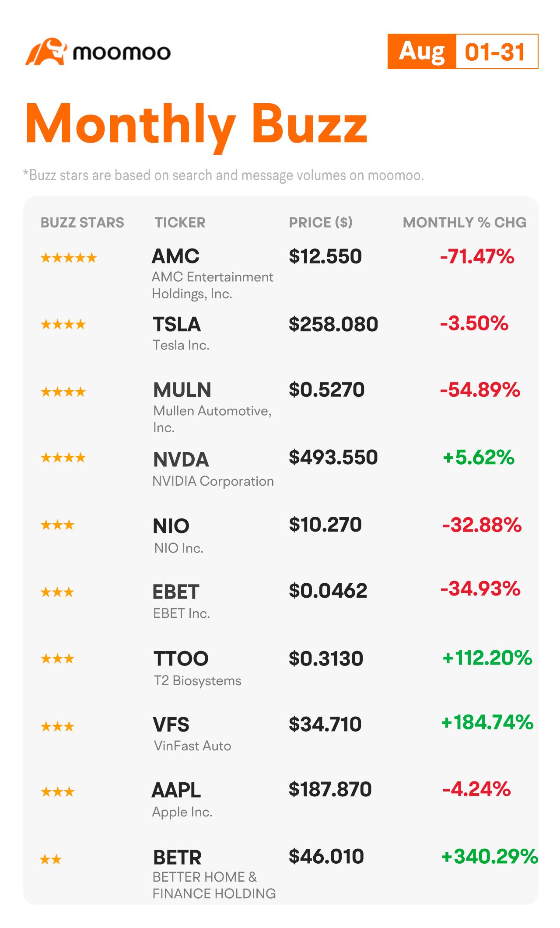The height and width of the screenshot is (928, 560).
Task: Click the BUZZ STARS column header
Action: 82,222
